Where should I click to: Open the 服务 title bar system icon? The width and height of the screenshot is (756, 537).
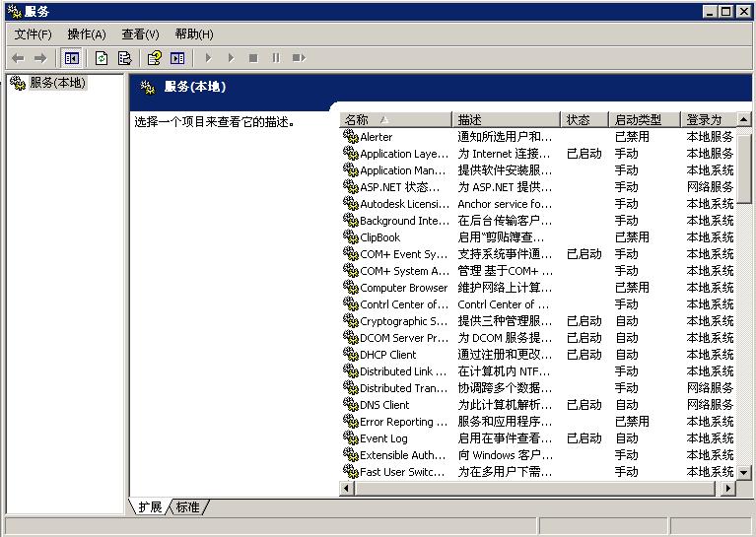(15, 11)
